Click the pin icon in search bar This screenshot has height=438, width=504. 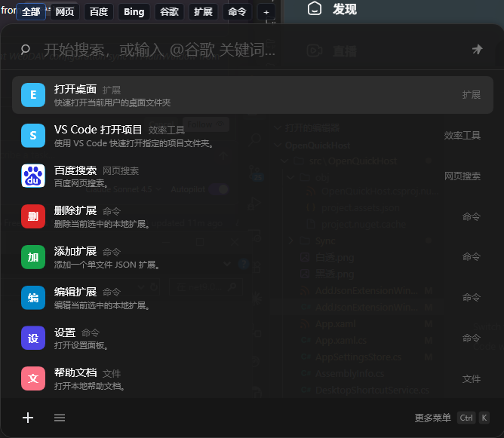(478, 50)
